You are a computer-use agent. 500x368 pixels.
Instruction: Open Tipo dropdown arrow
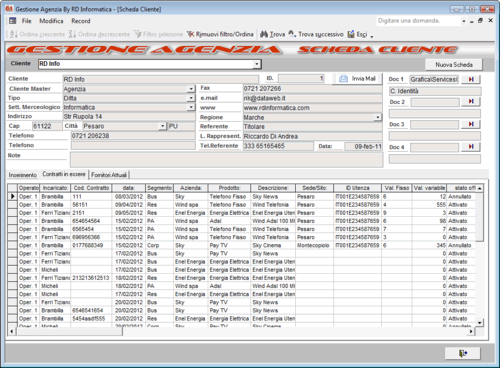coord(191,98)
